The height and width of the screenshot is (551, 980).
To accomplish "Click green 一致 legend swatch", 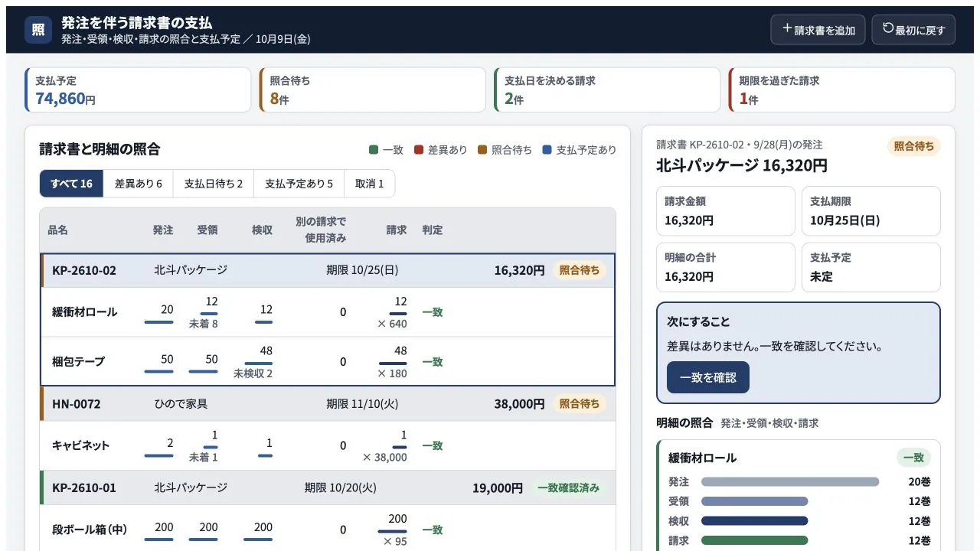I will [373, 150].
